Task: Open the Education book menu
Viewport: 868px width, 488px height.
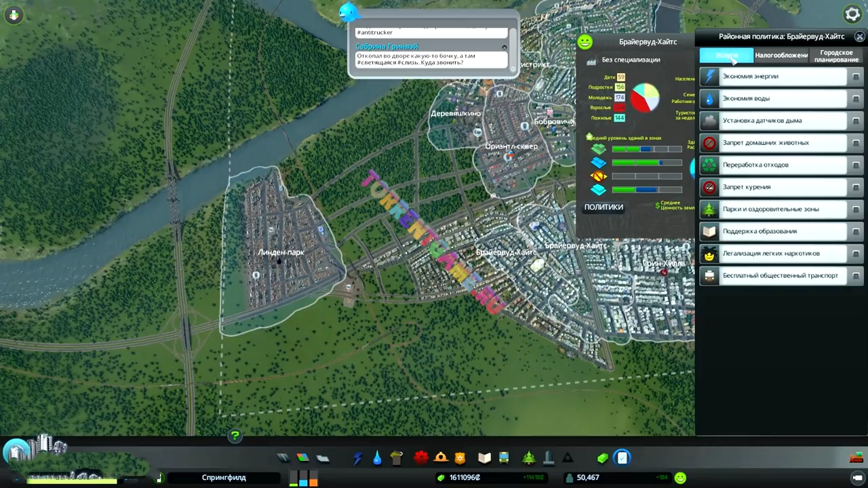Action: (x=484, y=458)
